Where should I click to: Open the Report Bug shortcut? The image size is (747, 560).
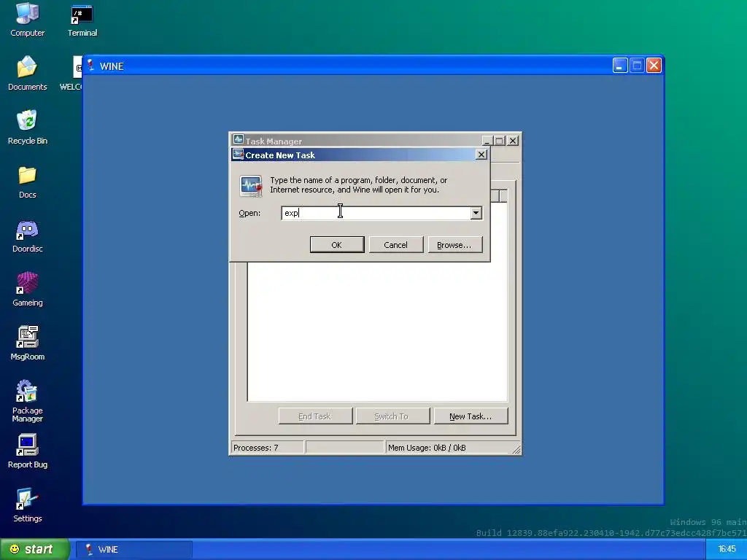[x=27, y=451]
